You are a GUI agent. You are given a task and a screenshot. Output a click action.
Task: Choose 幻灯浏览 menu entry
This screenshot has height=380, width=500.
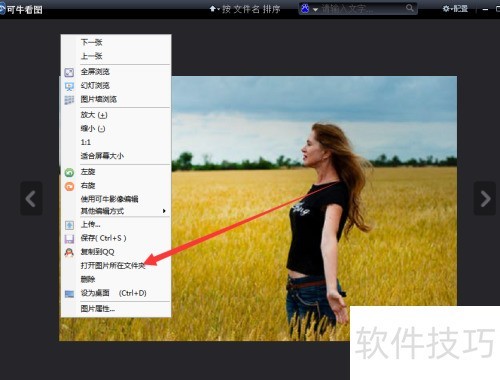coord(116,86)
